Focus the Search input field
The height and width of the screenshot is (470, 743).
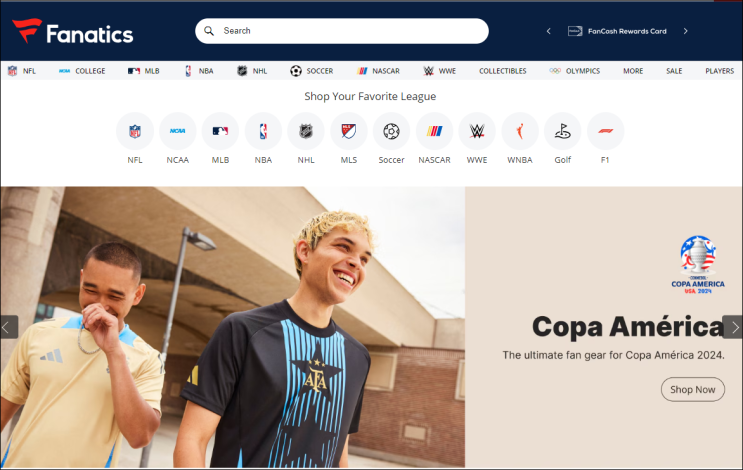point(342,31)
